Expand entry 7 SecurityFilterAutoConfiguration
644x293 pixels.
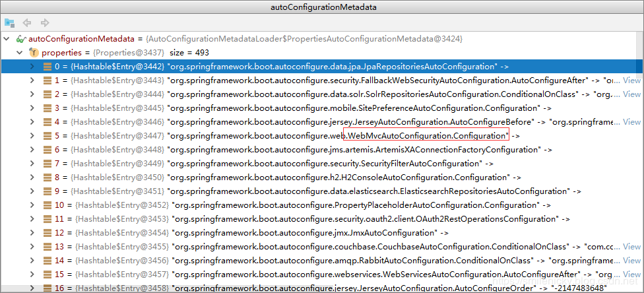tap(32, 164)
